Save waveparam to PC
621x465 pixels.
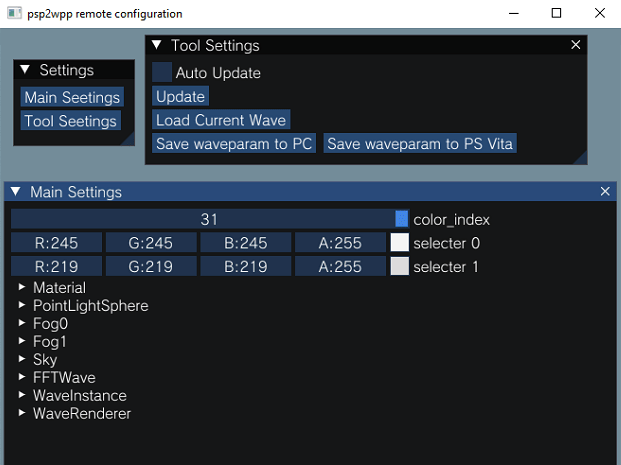234,144
